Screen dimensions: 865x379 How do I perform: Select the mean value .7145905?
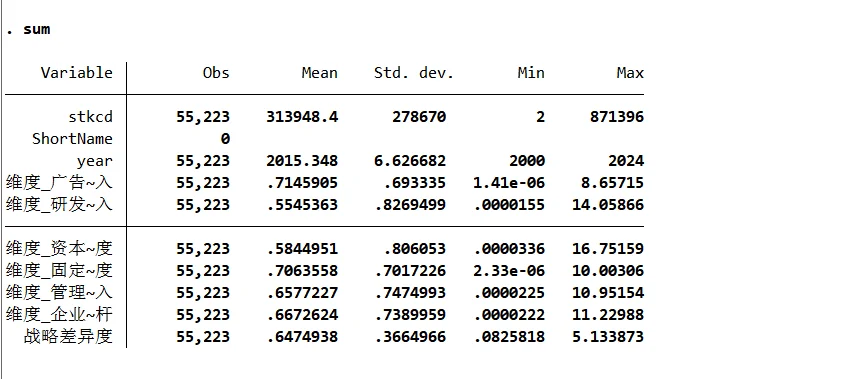click(302, 183)
